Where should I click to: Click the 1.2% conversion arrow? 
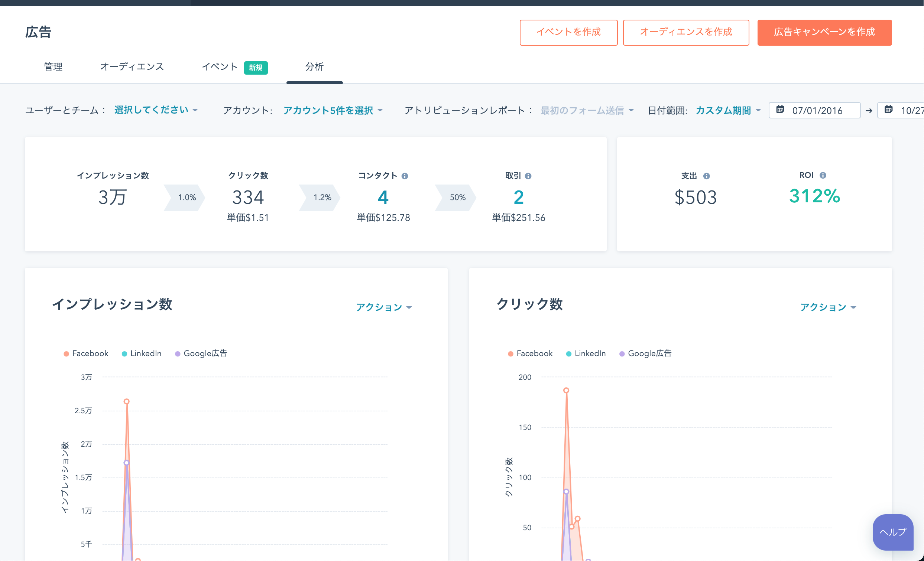(x=320, y=198)
